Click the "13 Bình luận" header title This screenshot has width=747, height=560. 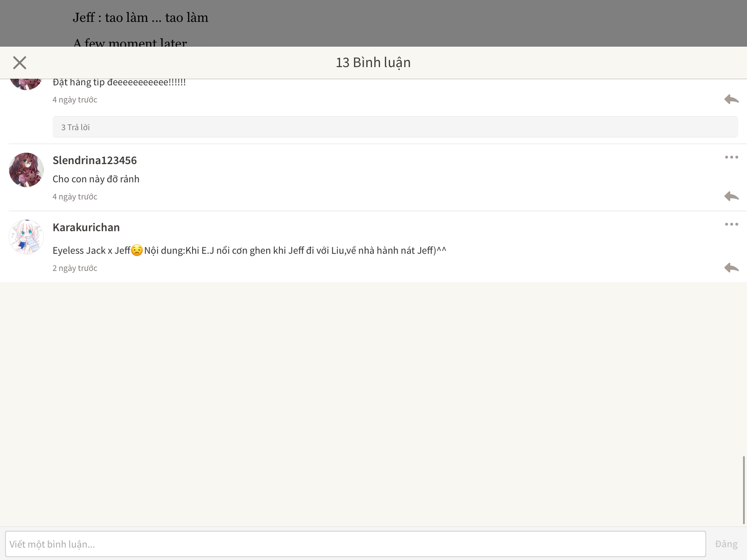(x=373, y=63)
